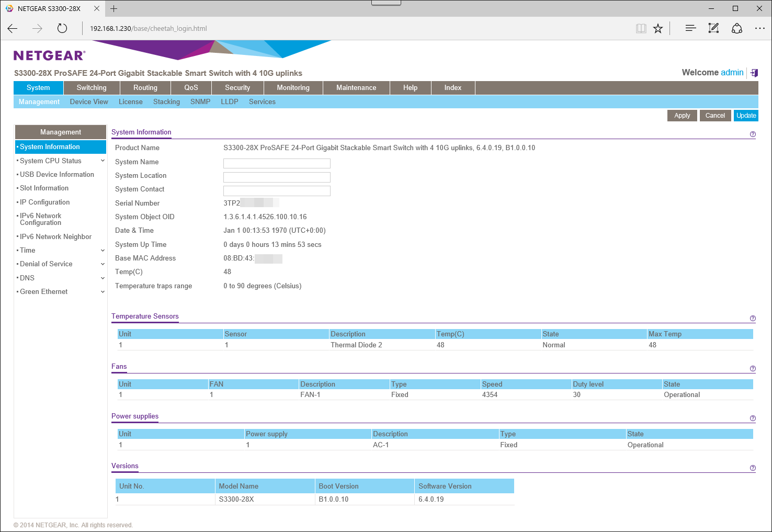This screenshot has width=772, height=532.
Task: Click the 'AC-1' power supply description
Action: click(x=381, y=445)
